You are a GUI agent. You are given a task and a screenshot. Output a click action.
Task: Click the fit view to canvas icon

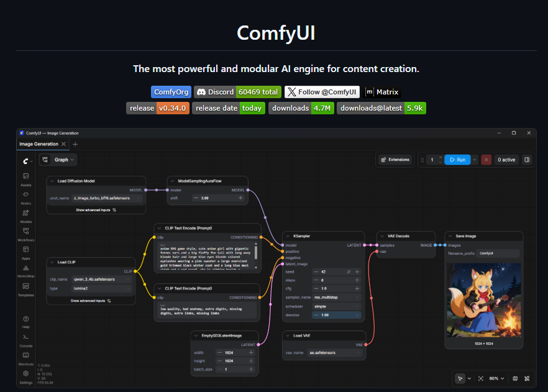[x=481, y=378]
